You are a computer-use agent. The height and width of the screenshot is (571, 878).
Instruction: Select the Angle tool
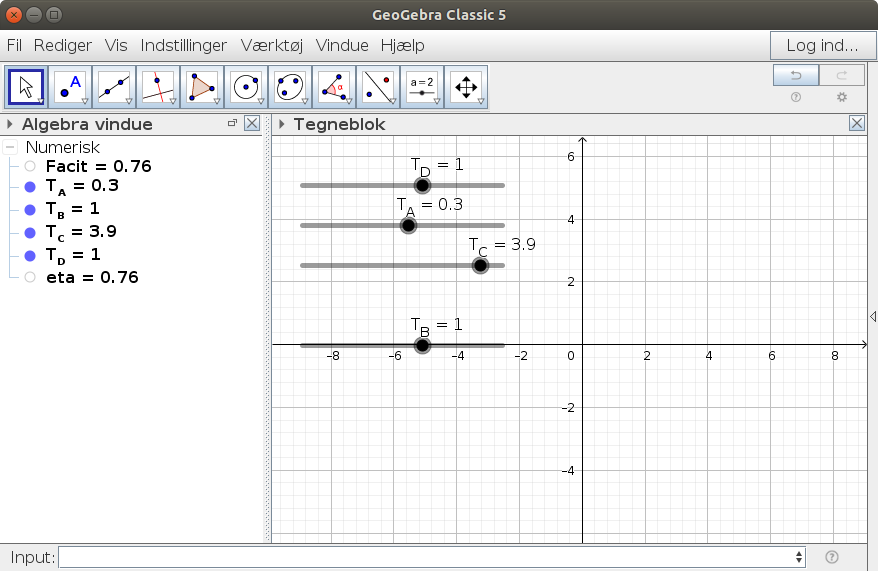coord(334,87)
